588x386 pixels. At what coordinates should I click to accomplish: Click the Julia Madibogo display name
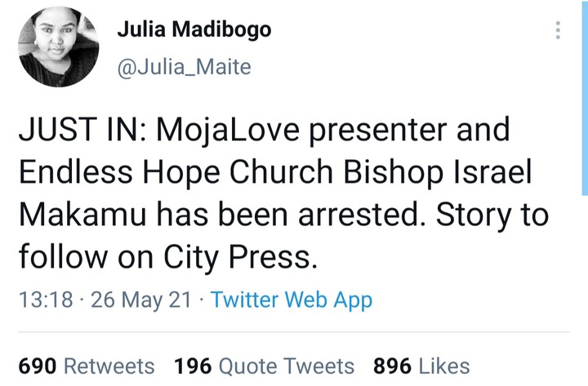(x=194, y=30)
